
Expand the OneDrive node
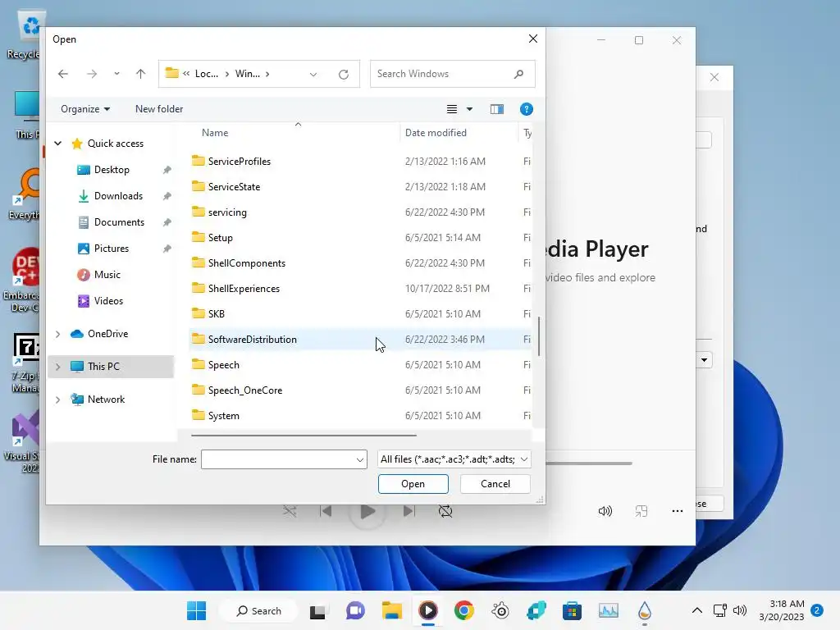point(58,334)
